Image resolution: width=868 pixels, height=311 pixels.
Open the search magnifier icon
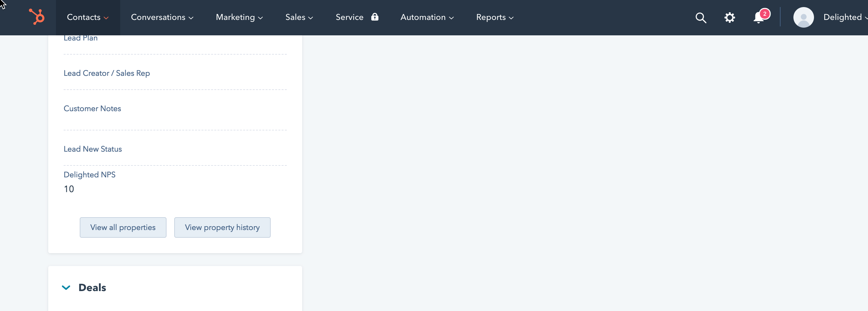701,17
